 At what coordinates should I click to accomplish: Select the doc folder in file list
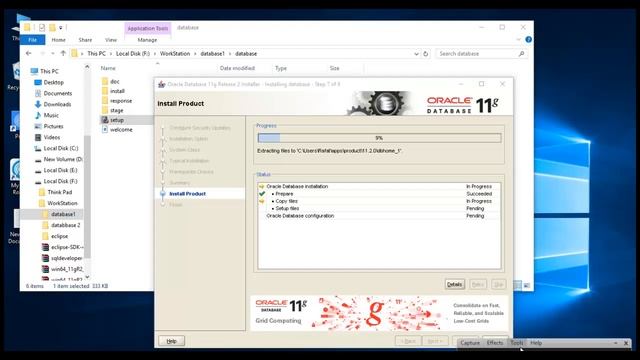(x=115, y=82)
